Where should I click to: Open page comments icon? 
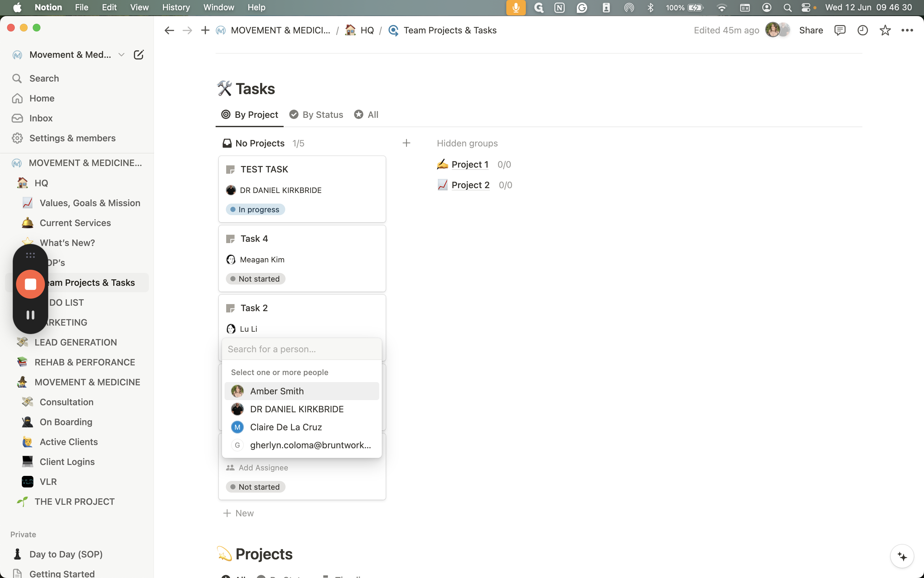tap(840, 30)
